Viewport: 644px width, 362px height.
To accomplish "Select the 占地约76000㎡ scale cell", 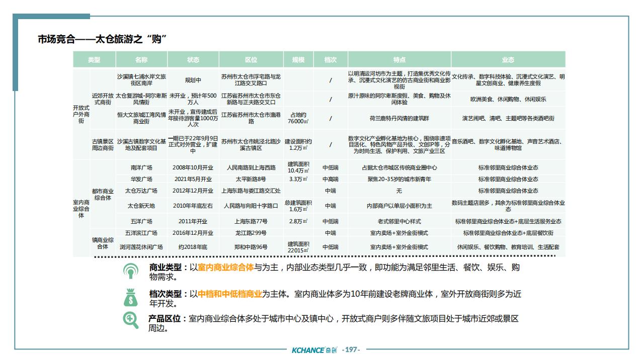I will tap(298, 118).
